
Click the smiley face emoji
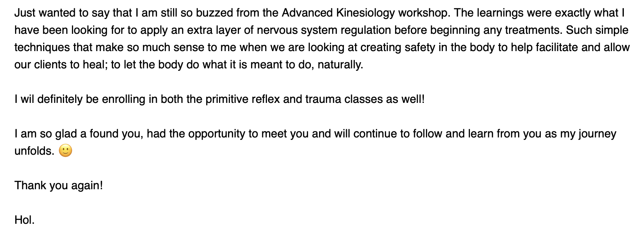point(65,151)
